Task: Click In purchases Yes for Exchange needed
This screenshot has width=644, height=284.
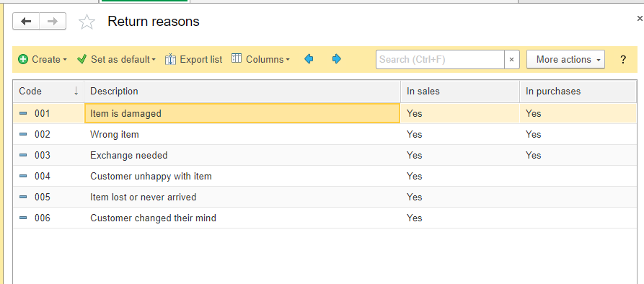Action: pyautogui.click(x=534, y=155)
